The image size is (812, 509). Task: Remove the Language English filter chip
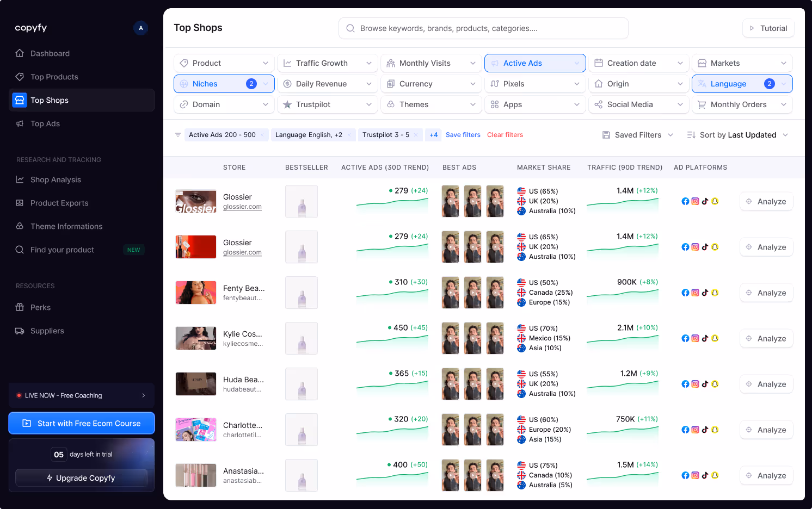349,135
